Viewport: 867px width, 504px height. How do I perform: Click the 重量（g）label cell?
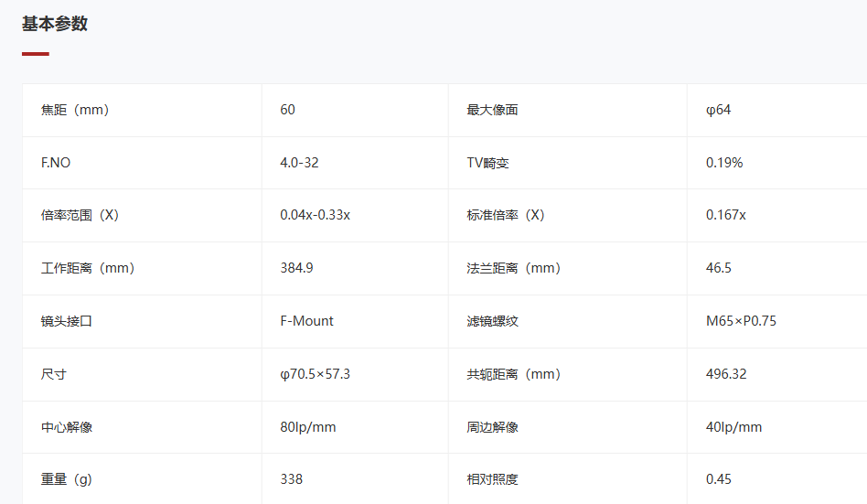tap(142, 479)
